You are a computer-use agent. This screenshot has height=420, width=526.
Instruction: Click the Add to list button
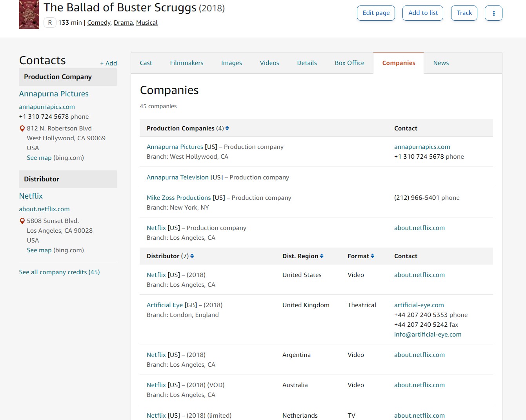[x=423, y=13]
